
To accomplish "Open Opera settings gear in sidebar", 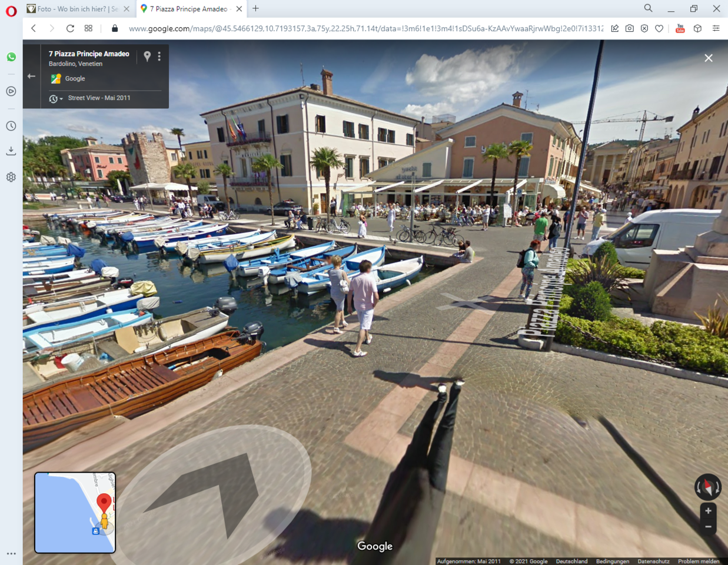I will point(11,177).
